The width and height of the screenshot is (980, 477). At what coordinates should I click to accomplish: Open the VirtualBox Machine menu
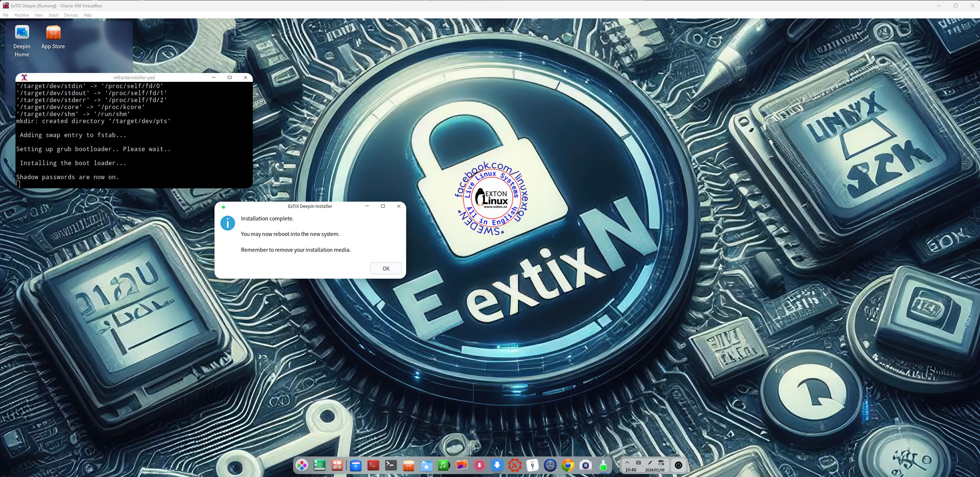pyautogui.click(x=21, y=15)
